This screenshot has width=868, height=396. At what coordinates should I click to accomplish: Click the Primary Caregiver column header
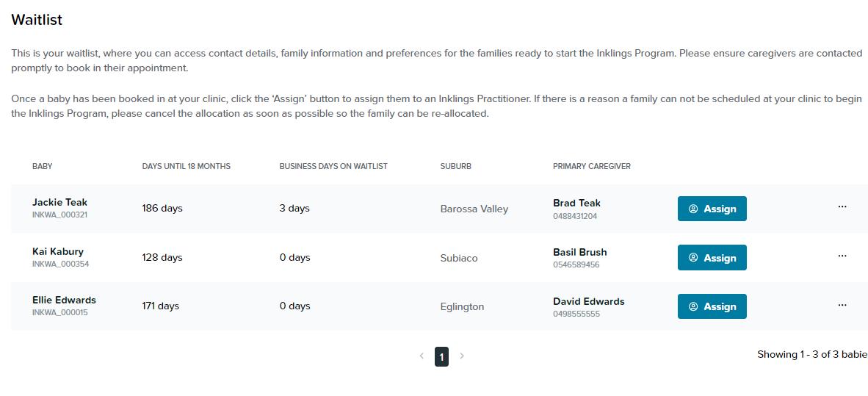click(591, 166)
